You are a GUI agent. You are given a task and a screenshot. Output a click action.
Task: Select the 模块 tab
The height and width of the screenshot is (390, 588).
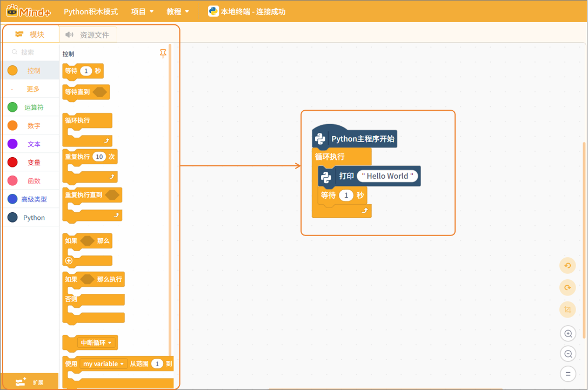[x=30, y=35]
